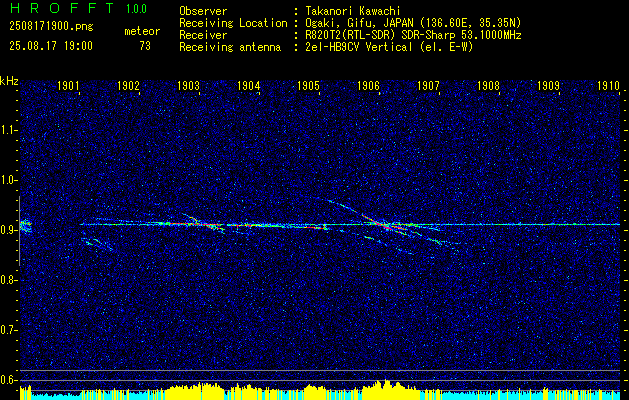Click the 'meteor' label
This screenshot has height=400, width=629.
142,31
